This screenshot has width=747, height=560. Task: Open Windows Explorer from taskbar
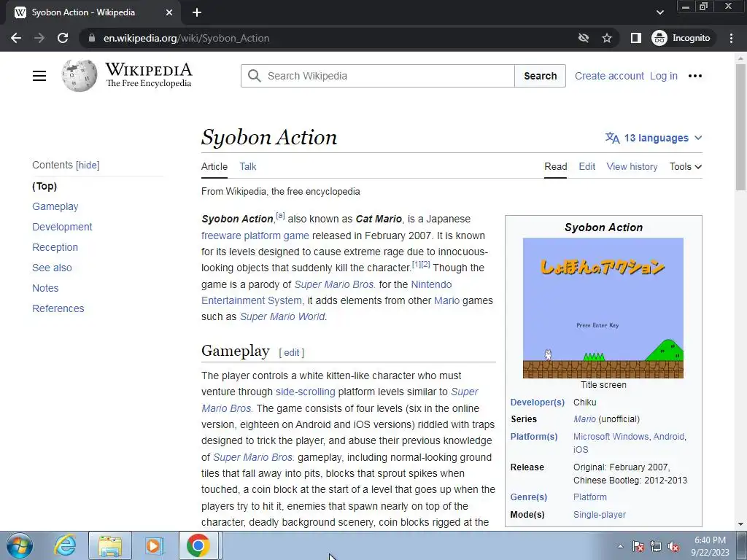pyautogui.click(x=110, y=545)
